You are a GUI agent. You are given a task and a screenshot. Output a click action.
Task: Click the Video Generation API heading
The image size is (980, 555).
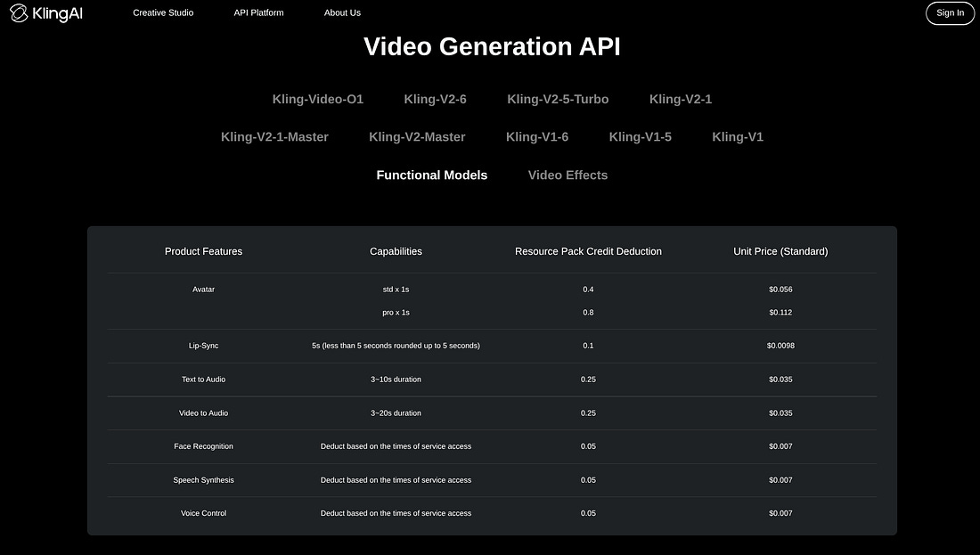(492, 47)
